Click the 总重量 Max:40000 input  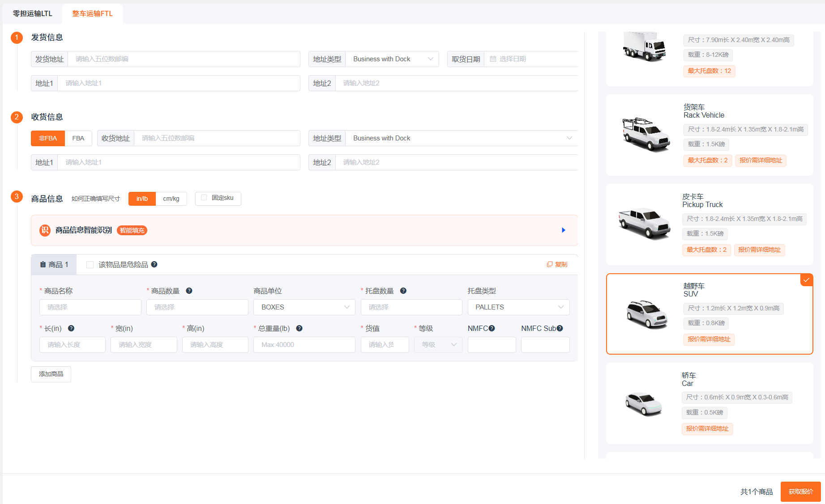304,345
